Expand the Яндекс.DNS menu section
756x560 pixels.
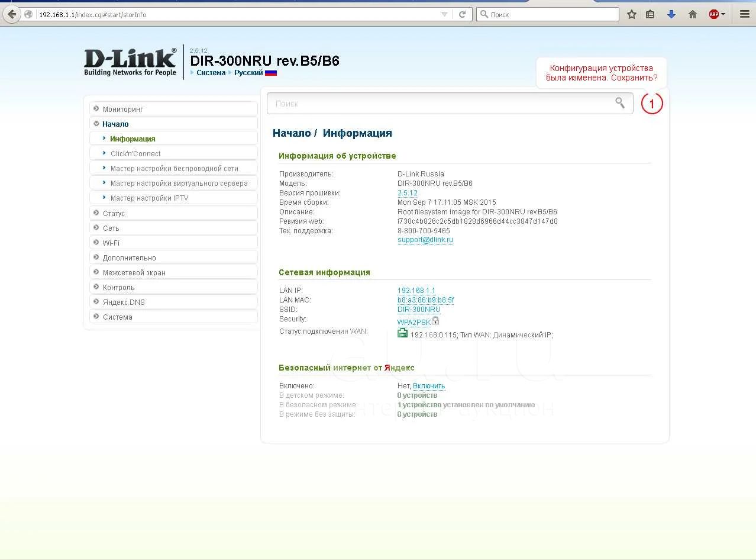coord(173,302)
